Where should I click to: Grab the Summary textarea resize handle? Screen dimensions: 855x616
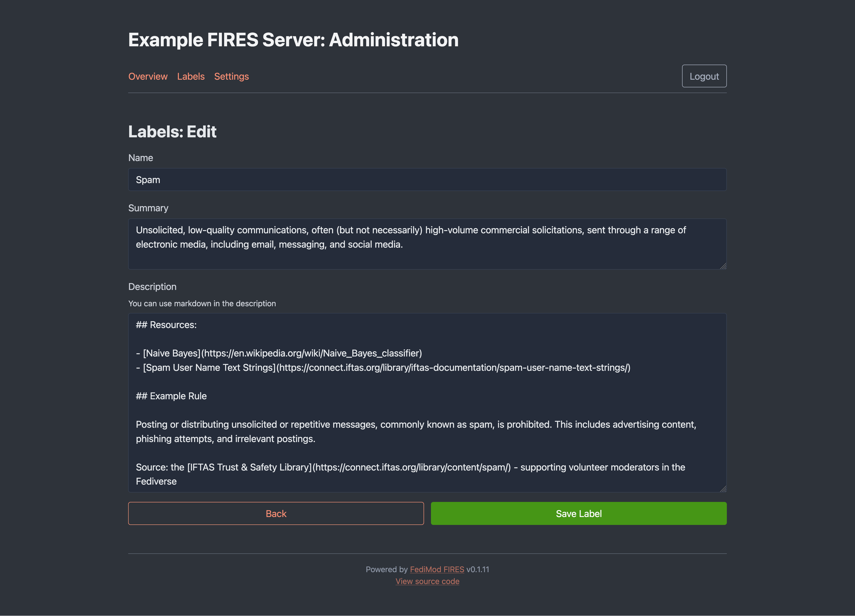(x=723, y=266)
